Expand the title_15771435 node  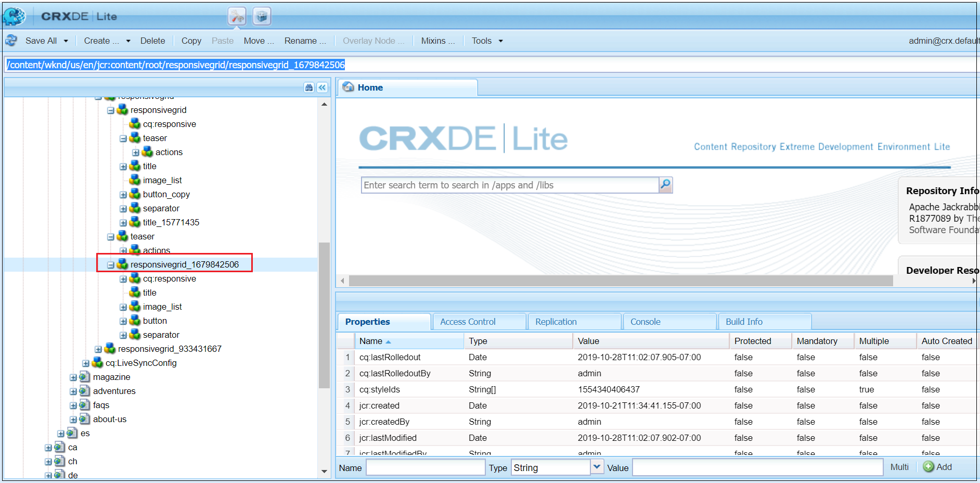(123, 223)
